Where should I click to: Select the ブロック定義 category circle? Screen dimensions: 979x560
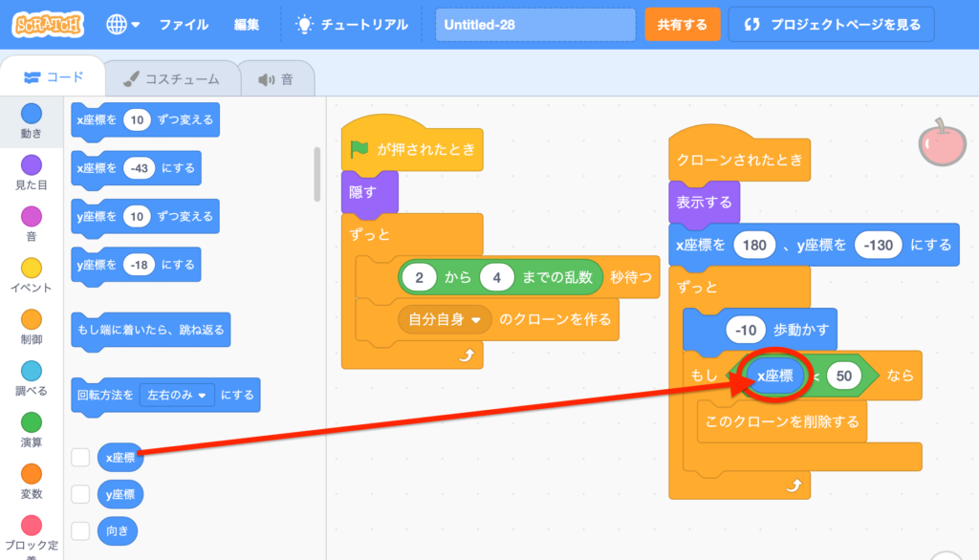(32, 526)
